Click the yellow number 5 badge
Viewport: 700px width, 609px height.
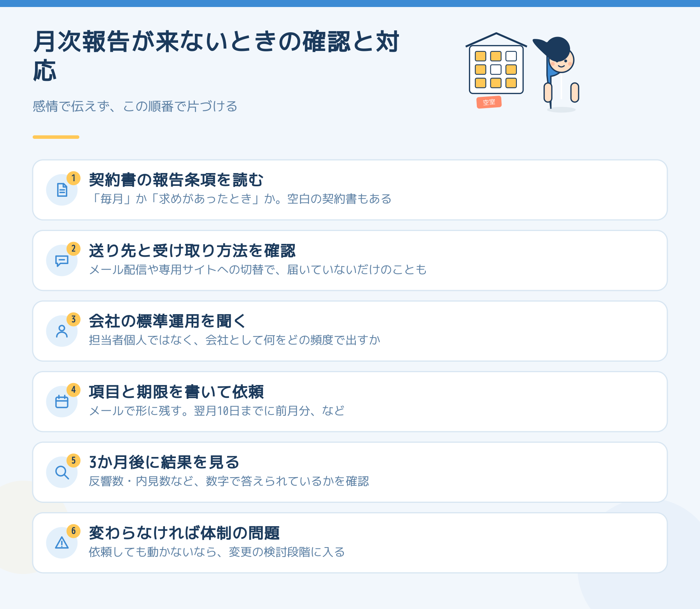(x=73, y=460)
